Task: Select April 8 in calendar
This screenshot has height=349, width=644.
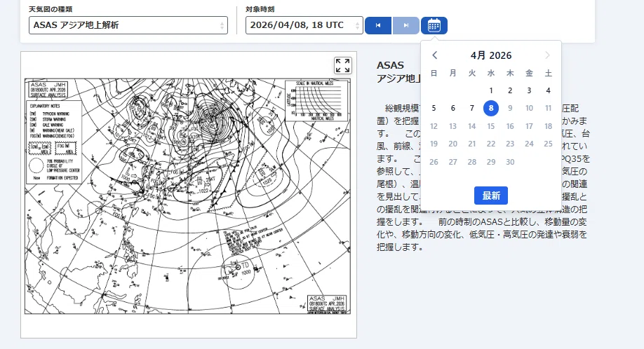Action: tap(491, 108)
